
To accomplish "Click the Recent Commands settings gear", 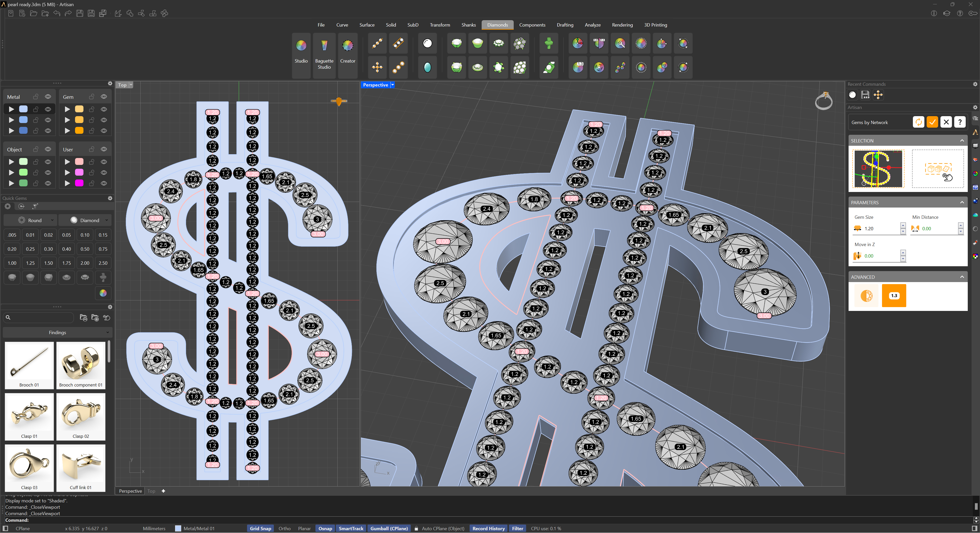I will click(x=975, y=84).
